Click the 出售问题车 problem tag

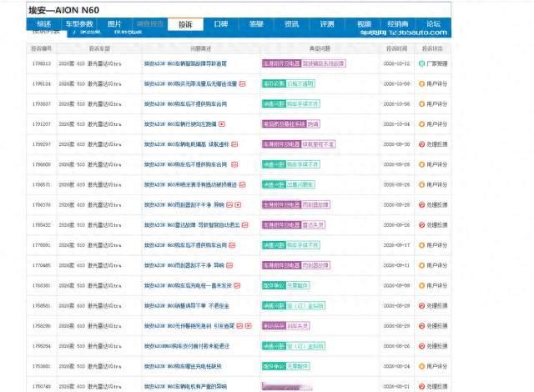(x=300, y=185)
